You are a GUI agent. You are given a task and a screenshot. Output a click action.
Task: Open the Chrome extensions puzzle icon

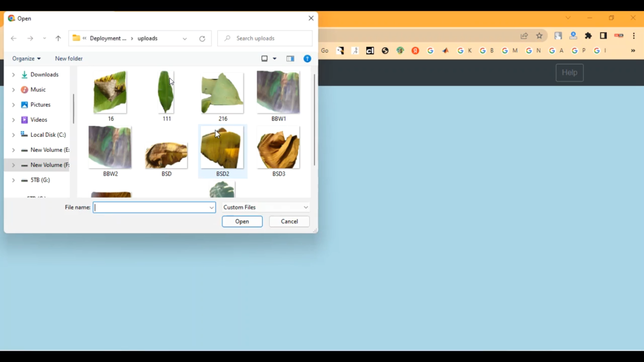(x=589, y=36)
